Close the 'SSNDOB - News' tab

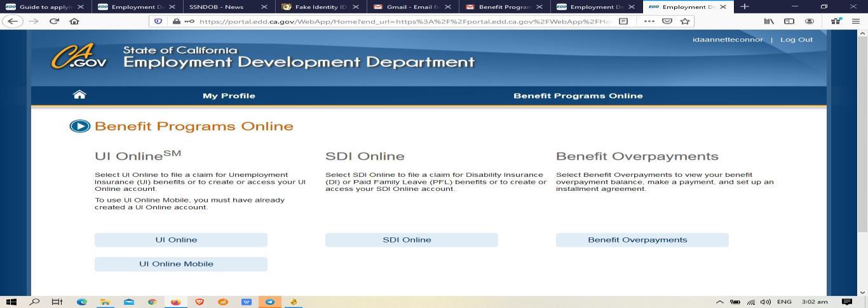[264, 6]
